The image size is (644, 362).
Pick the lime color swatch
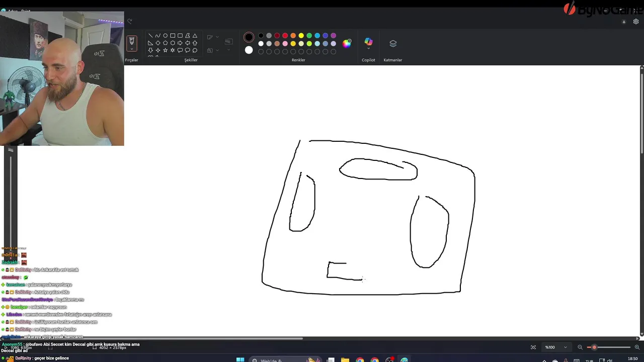[309, 43]
